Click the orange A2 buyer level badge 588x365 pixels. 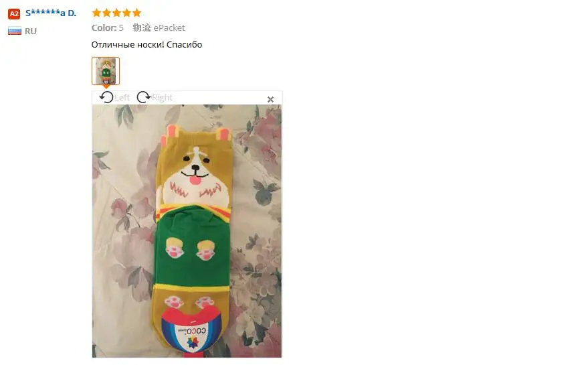pyautogui.click(x=14, y=14)
